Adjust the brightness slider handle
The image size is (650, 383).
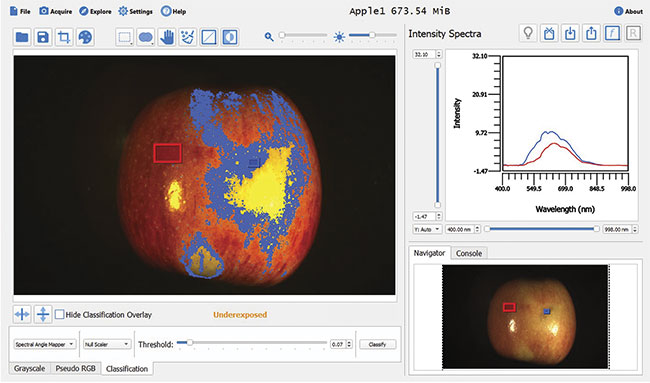[x=372, y=35]
